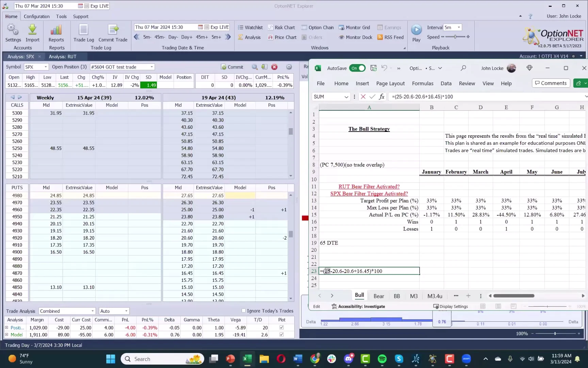Confirm the formula entry with the checkmark

[x=372, y=97]
